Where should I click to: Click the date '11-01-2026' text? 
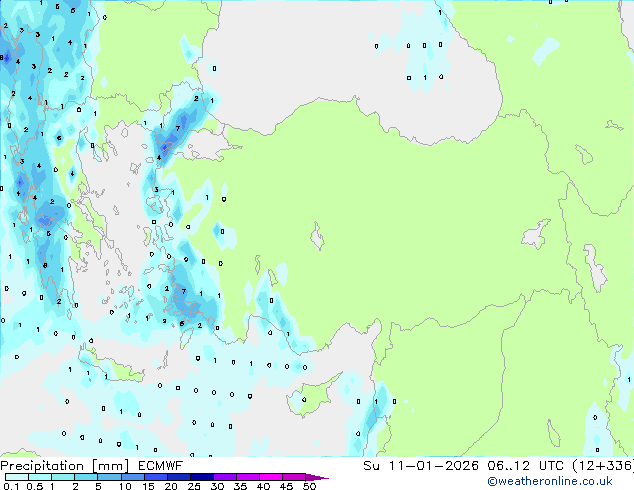click(433, 466)
